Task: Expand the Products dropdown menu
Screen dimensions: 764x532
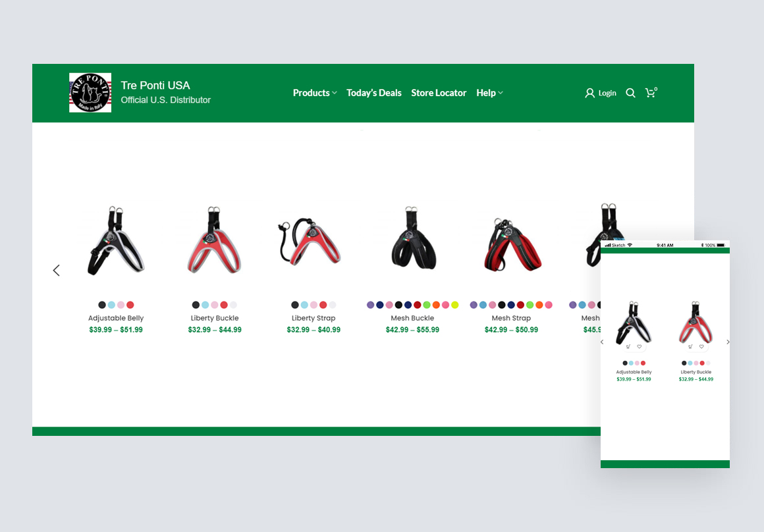Action: click(315, 93)
